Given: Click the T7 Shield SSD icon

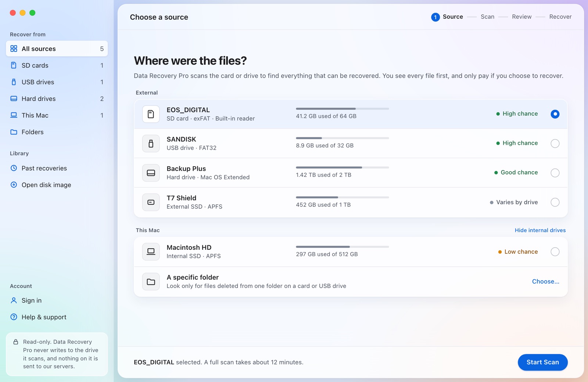Looking at the screenshot, I should coord(151,202).
